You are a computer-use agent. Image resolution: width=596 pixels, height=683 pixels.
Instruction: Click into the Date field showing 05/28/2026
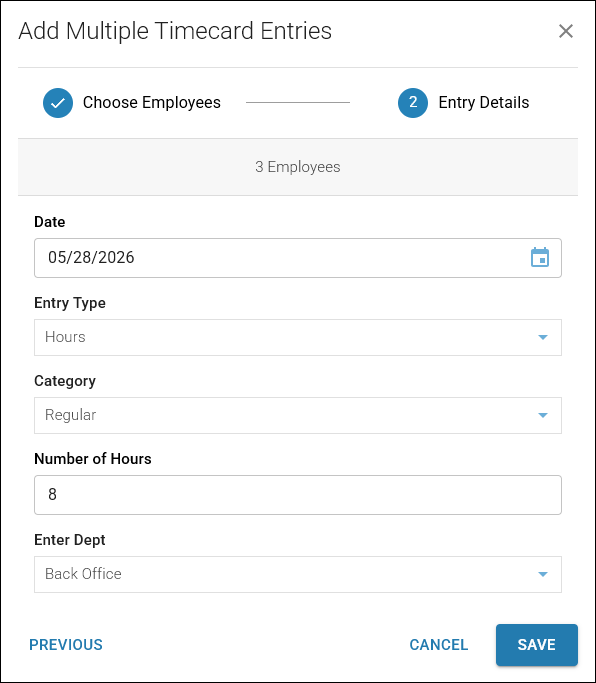(x=298, y=258)
